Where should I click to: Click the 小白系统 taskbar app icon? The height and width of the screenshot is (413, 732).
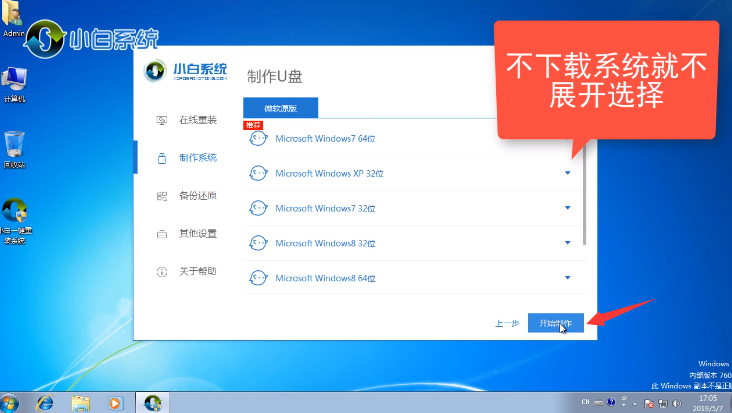coord(153,403)
